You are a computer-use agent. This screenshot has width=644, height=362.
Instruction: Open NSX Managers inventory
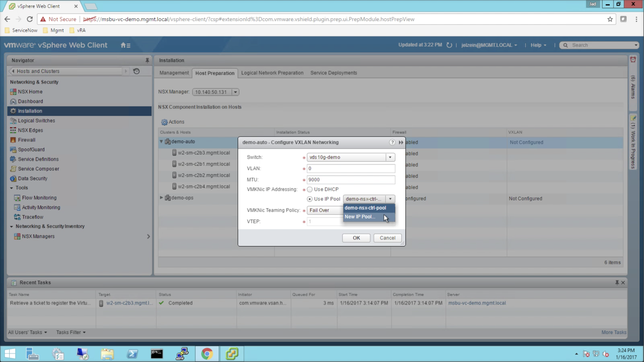(x=38, y=236)
